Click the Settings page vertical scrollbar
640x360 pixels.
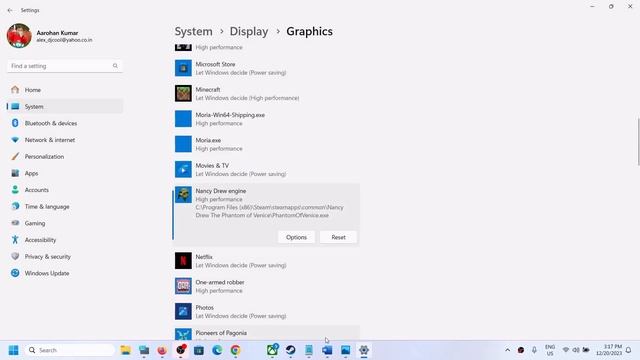(x=638, y=142)
